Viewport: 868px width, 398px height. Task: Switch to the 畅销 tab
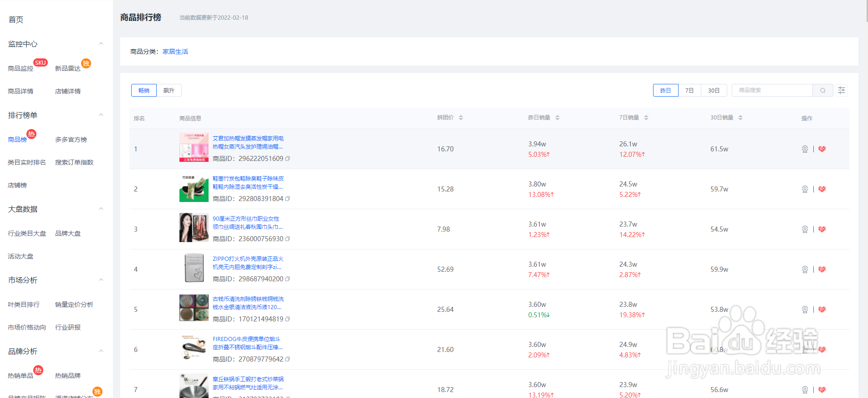pos(144,90)
